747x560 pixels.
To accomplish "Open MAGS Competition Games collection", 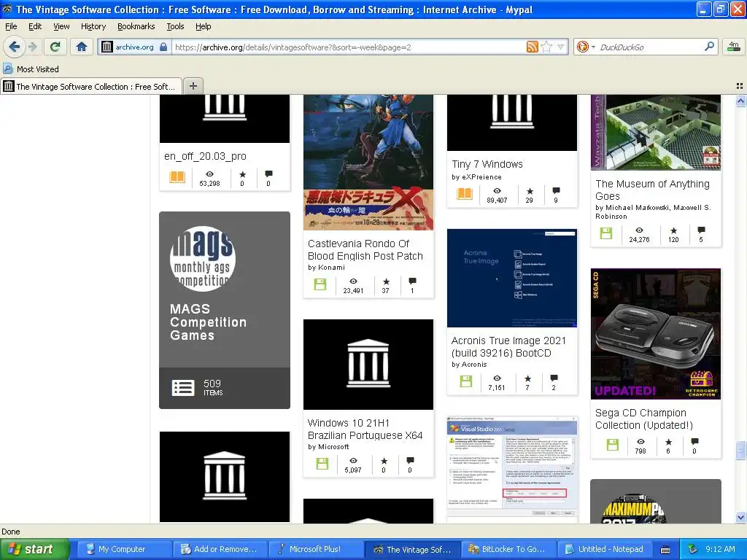I will [208, 322].
